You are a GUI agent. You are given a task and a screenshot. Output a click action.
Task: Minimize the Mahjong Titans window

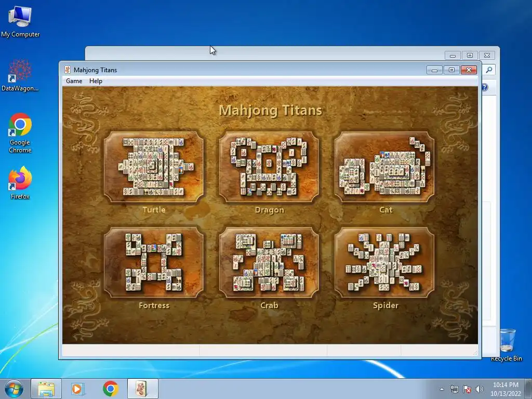click(x=435, y=70)
